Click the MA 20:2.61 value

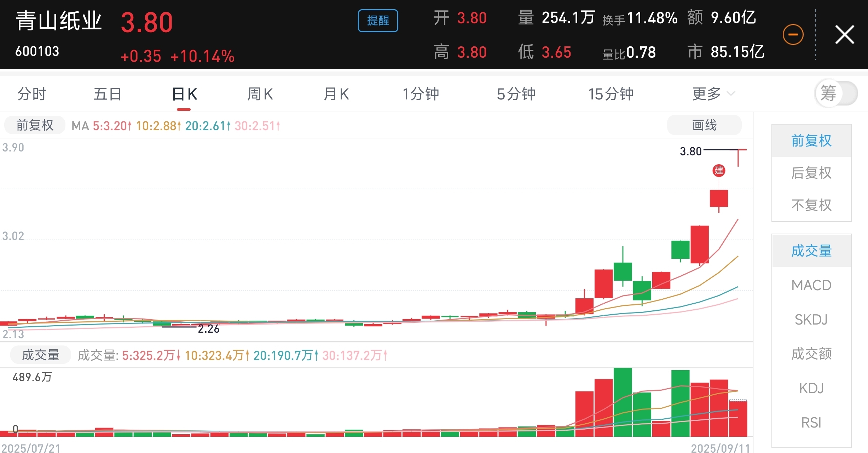coord(208,126)
